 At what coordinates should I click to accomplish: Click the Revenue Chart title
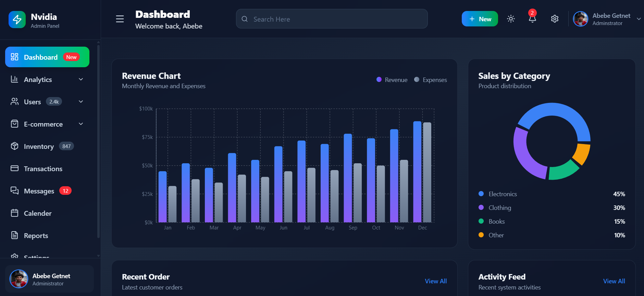pos(151,76)
